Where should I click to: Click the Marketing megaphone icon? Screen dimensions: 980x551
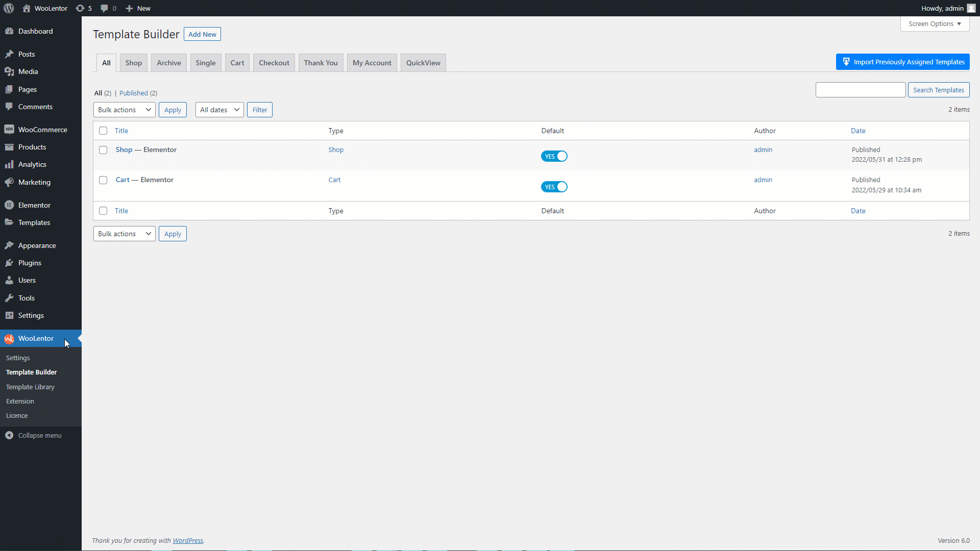coord(10,182)
